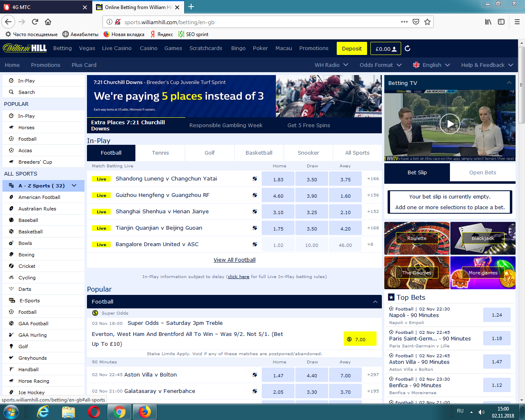Show the Firefox library icon
Viewport: 525px width, 420px height.
pyautogui.click(x=488, y=22)
